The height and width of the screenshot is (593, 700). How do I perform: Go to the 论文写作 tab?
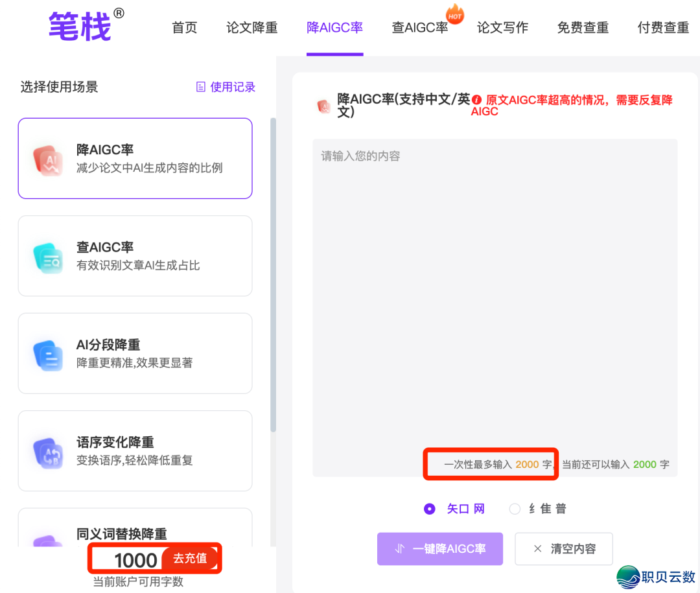502,28
